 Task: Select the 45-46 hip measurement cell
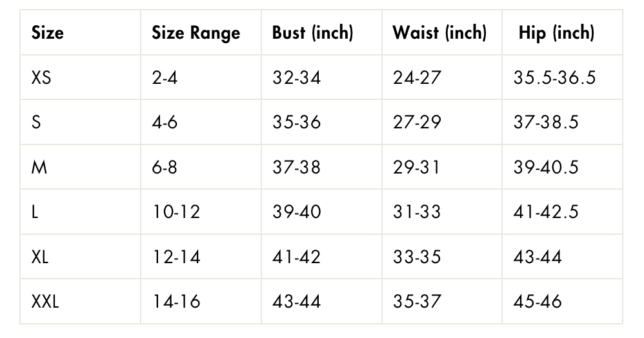tap(538, 301)
